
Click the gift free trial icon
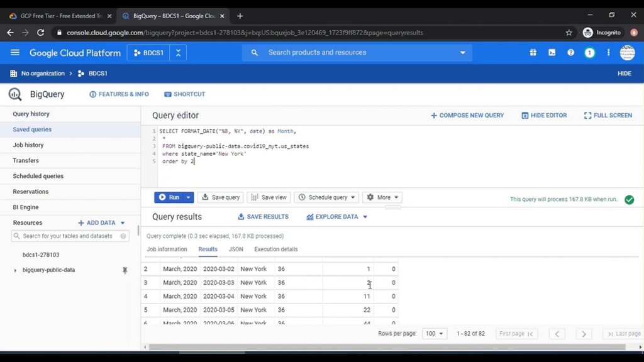pos(533,53)
